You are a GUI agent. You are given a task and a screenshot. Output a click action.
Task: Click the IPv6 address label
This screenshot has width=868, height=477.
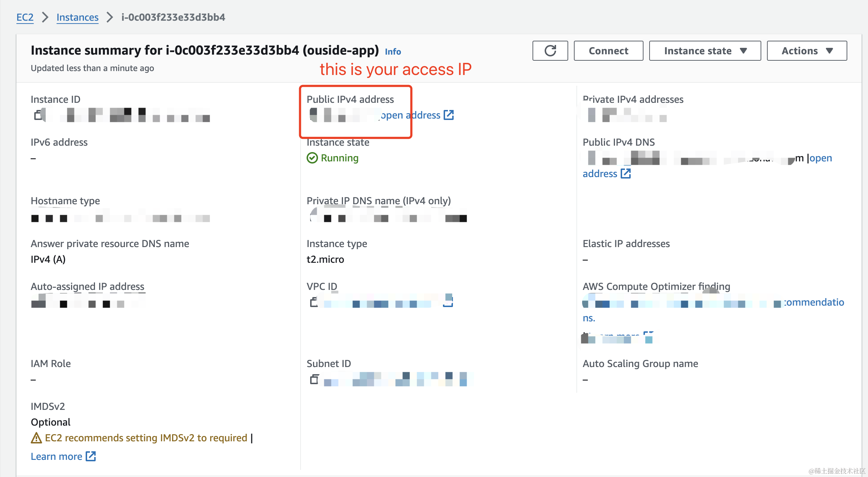59,142
